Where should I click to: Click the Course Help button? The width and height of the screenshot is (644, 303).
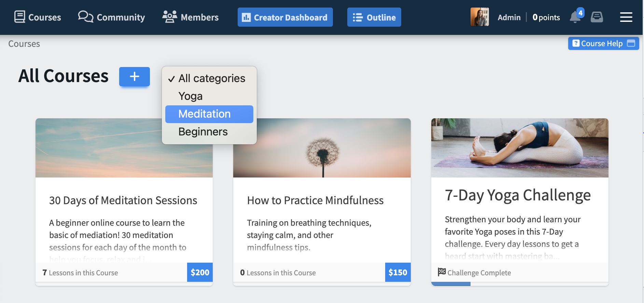click(603, 43)
